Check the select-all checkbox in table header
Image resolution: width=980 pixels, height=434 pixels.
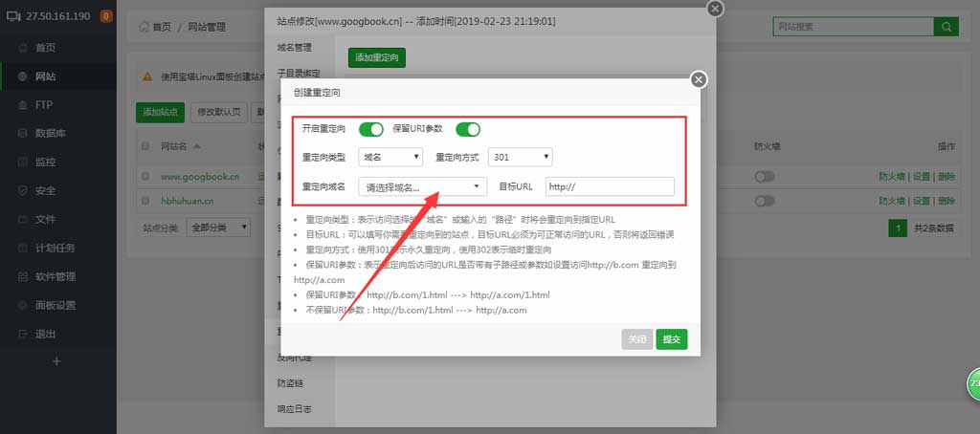(x=145, y=147)
